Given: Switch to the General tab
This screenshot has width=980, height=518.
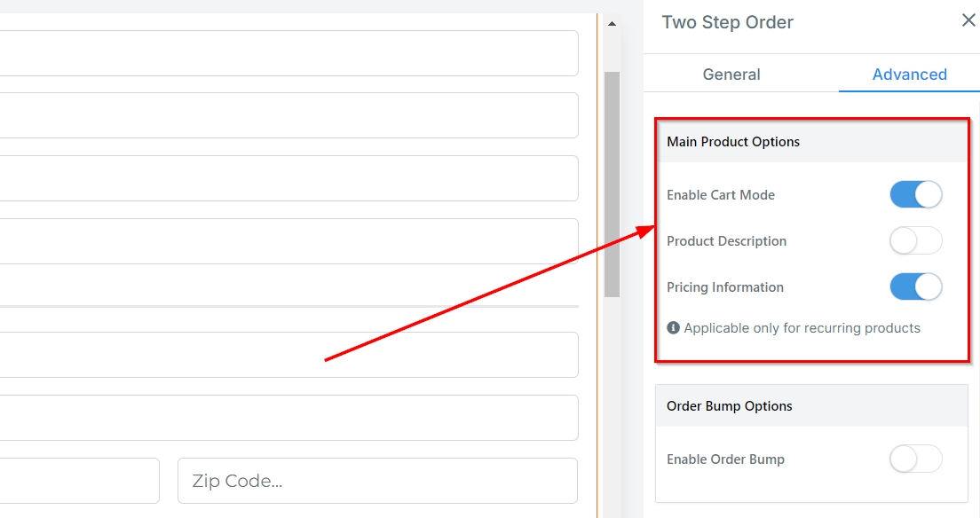Looking at the screenshot, I should point(731,75).
